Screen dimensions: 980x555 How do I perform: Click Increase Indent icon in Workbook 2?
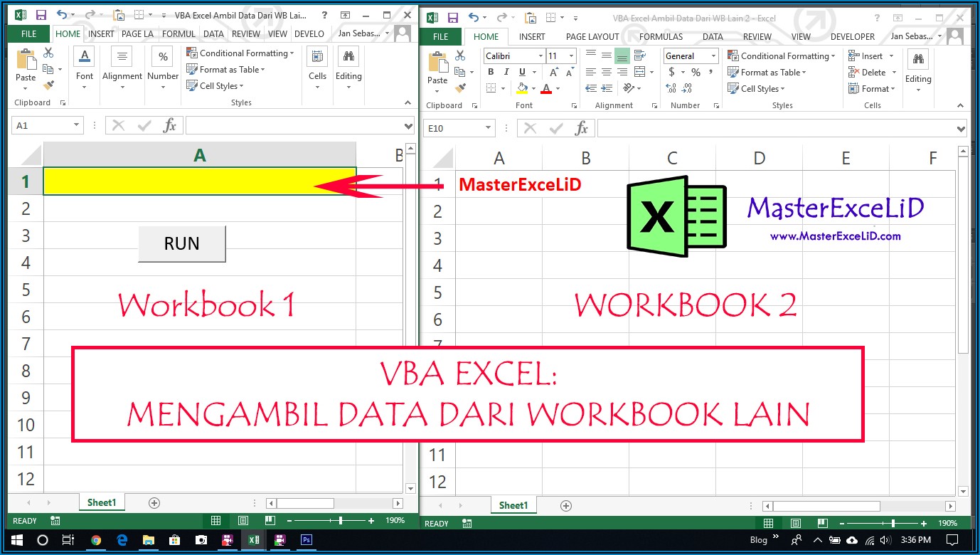pos(607,88)
